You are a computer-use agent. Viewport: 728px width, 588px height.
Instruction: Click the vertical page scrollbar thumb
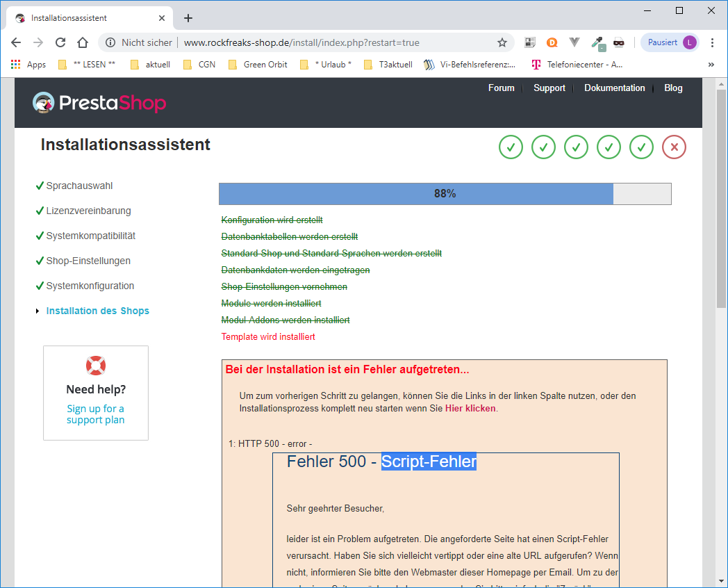(721, 199)
